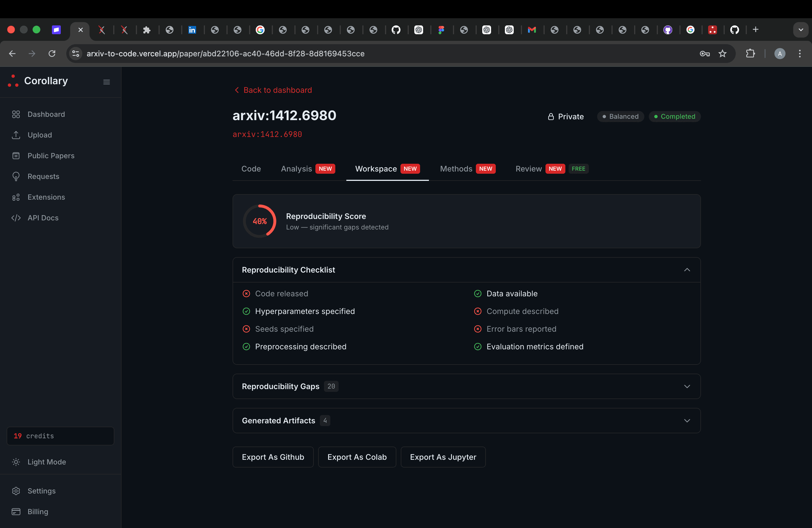Click the Private lock indicator
The height and width of the screenshot is (528, 812).
click(x=566, y=117)
